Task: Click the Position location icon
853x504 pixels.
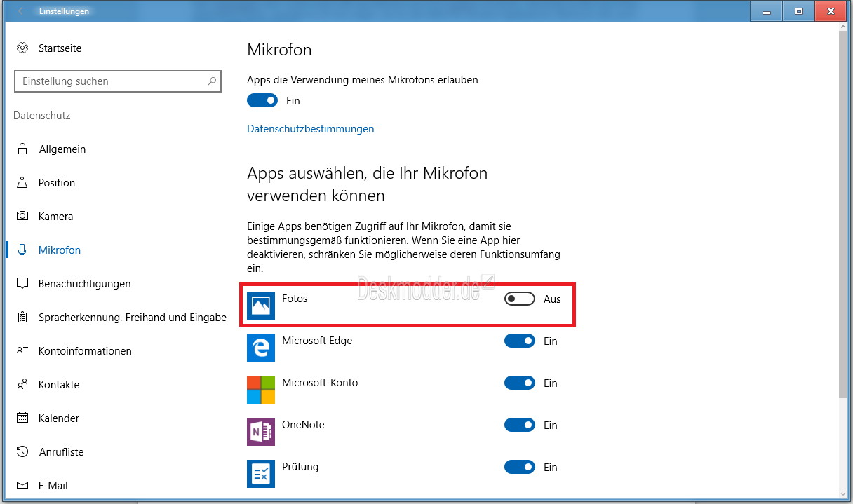Action: coord(22,182)
